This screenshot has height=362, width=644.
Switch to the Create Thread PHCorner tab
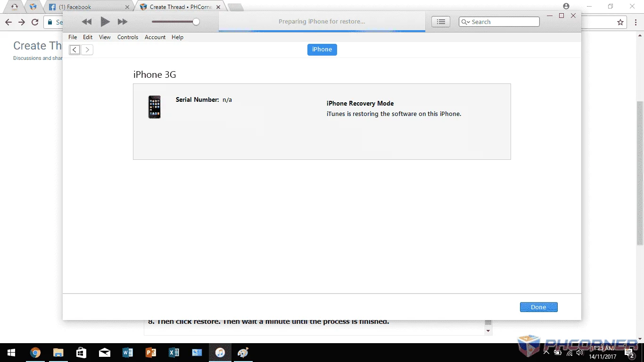click(181, 7)
